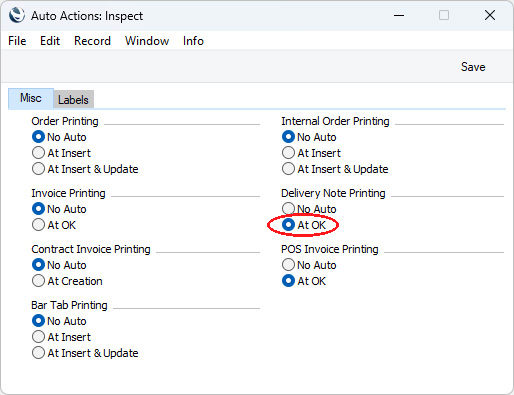
Task: Select No Auto under Contract Invoice Printing
Action: (x=59, y=265)
